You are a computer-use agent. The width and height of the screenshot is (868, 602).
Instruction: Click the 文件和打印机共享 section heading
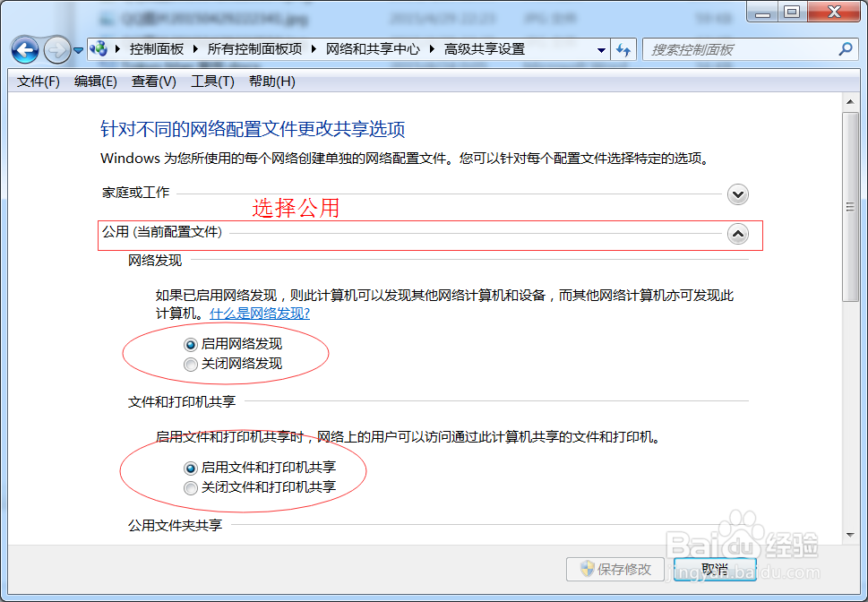(182, 401)
